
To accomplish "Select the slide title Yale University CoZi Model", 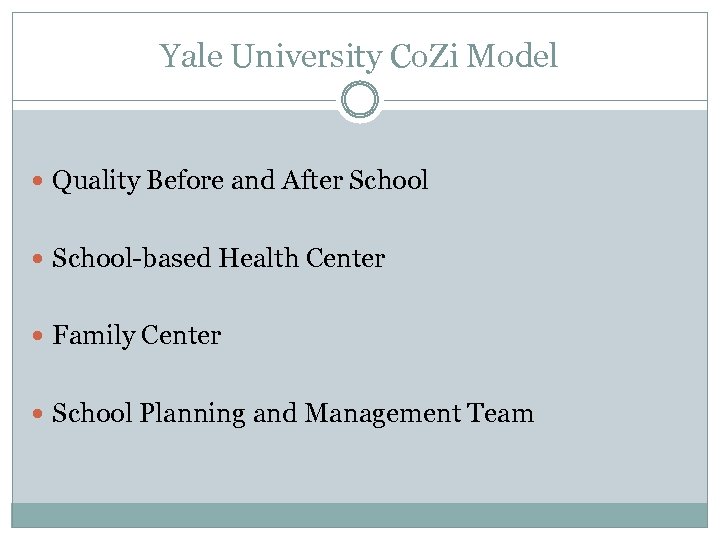I will point(358,56).
